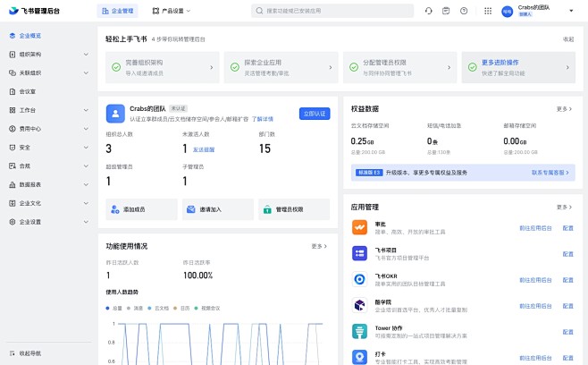Open the 分配管理员权限 step card
Image resolution: width=588 pixels, height=365 pixels.
pos(399,67)
